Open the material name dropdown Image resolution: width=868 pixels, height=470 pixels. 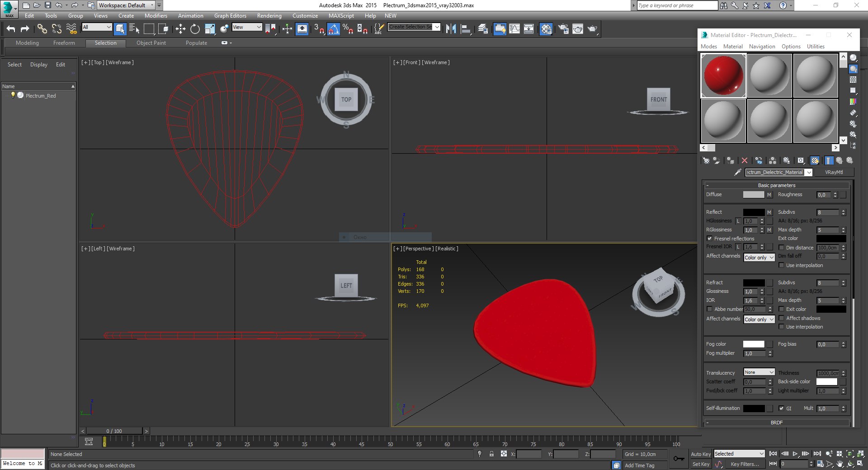click(x=809, y=172)
